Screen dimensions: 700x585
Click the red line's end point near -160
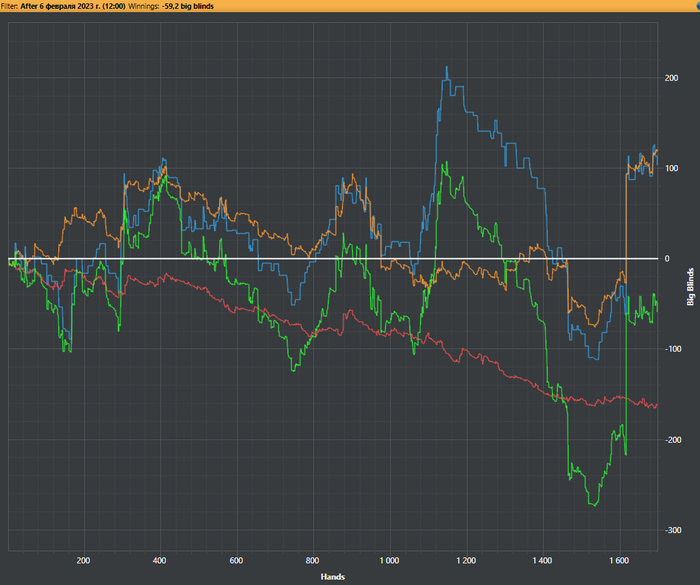click(x=656, y=405)
